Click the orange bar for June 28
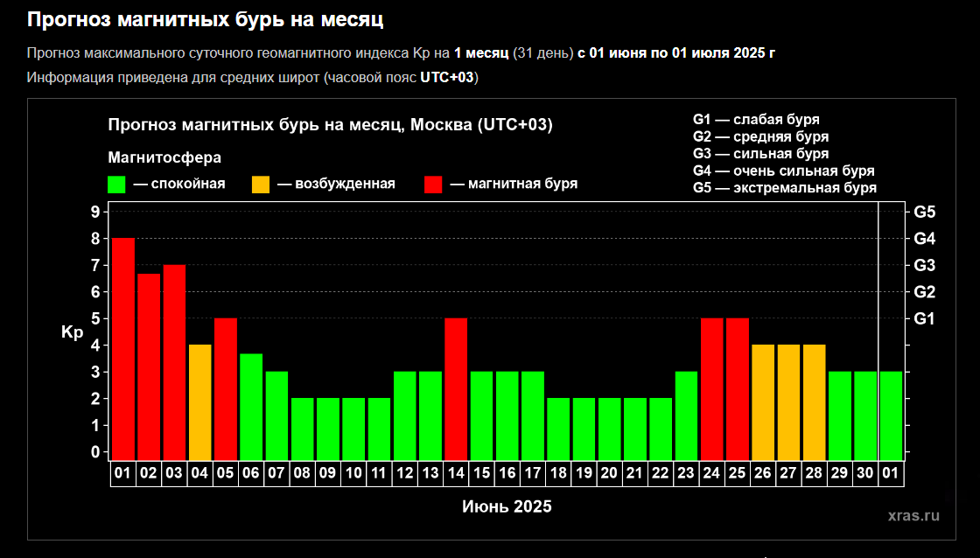 pyautogui.click(x=815, y=402)
